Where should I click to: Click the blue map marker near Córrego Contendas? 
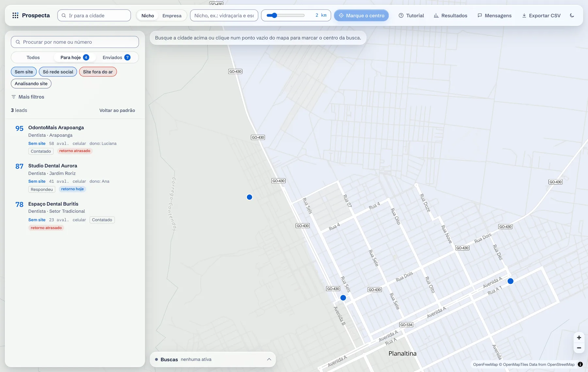click(250, 197)
